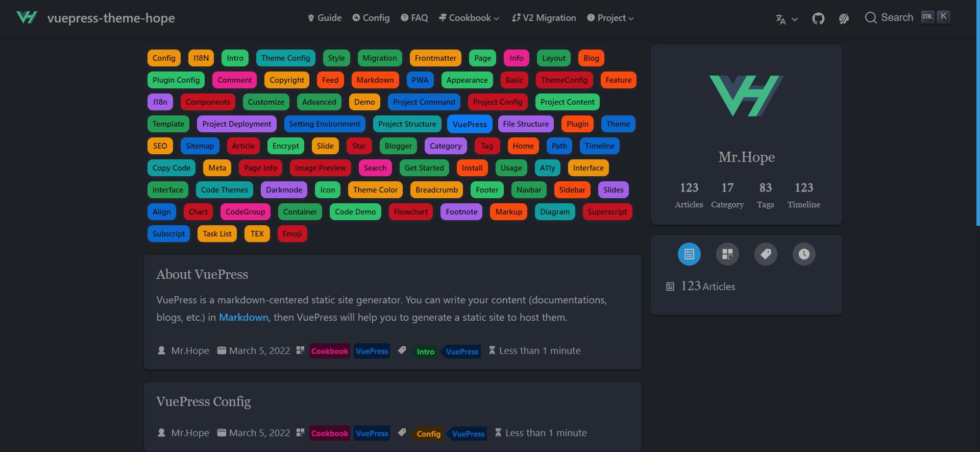The image size is (980, 452).
Task: Select the highlighted VuePress tag in tag list
Action: (x=470, y=124)
